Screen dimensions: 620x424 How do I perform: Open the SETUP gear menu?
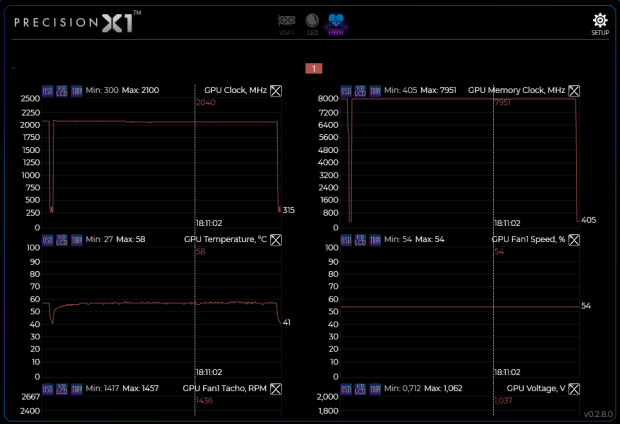click(600, 25)
